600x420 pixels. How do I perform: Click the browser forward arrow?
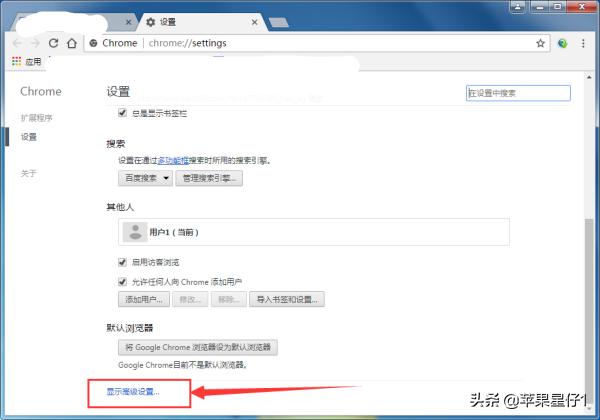[x=35, y=43]
